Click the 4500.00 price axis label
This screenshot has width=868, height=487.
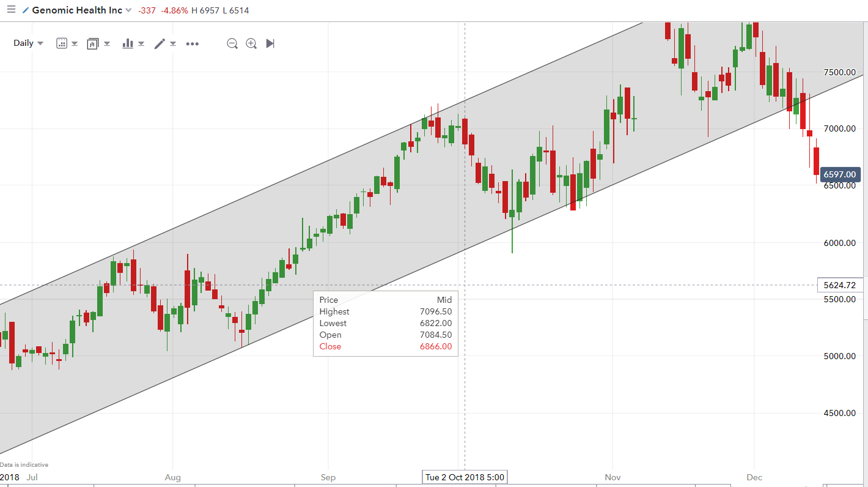pyautogui.click(x=839, y=413)
